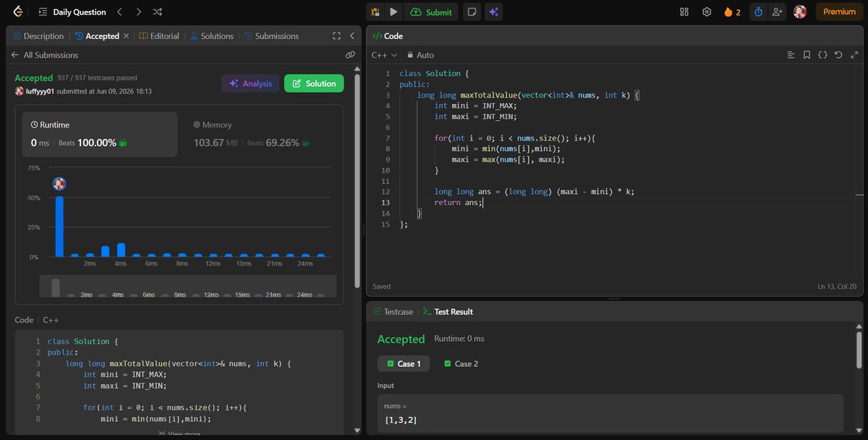868x440 pixels.
Task: Open the Analysis button
Action: [x=250, y=83]
